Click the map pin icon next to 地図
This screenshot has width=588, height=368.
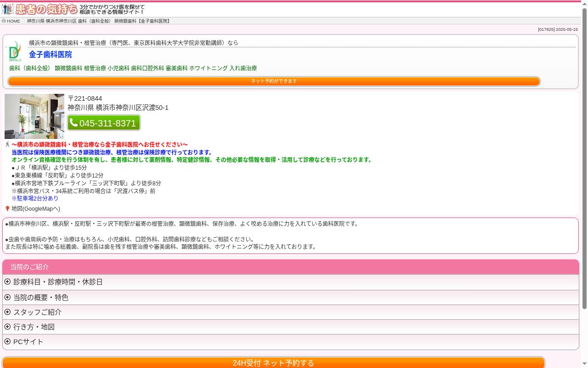7,209
